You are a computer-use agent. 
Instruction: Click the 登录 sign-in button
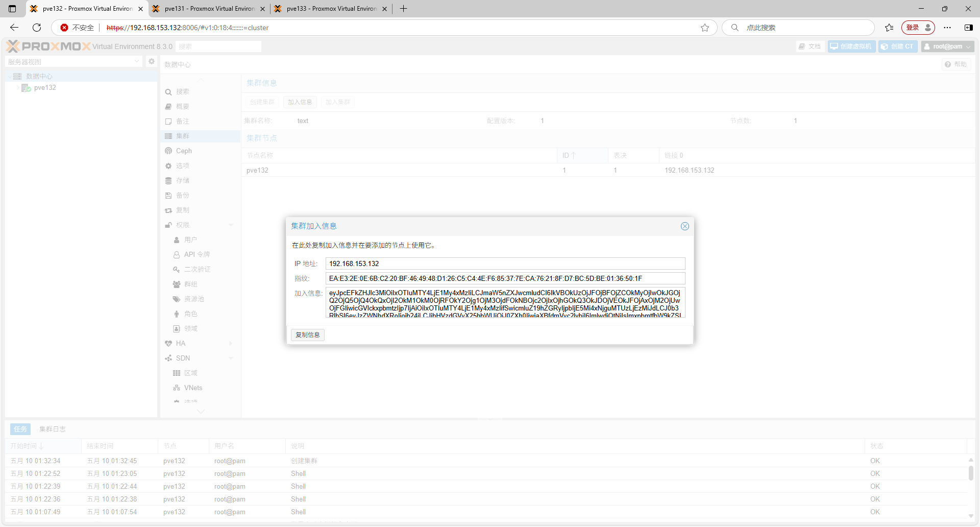[x=918, y=28]
